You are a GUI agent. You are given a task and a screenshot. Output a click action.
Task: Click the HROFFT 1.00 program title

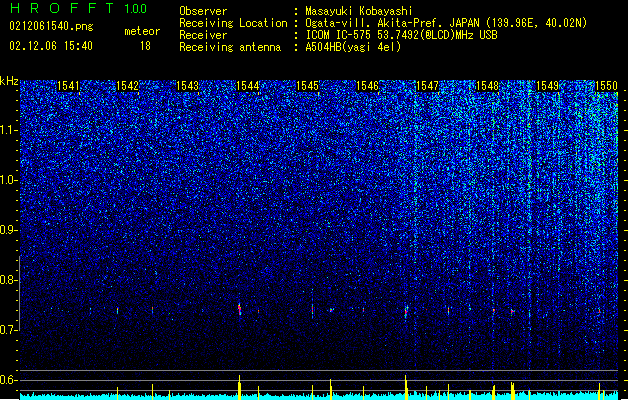[x=78, y=8]
